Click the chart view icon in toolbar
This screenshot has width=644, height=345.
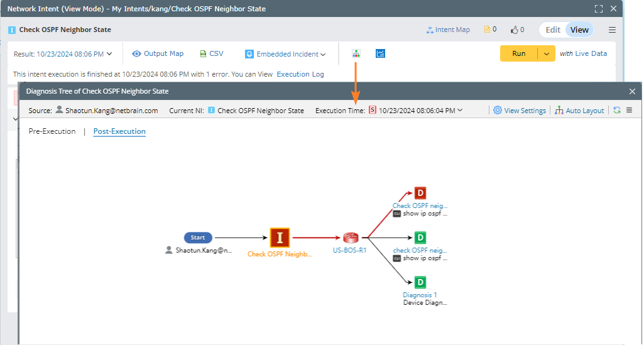tap(380, 53)
